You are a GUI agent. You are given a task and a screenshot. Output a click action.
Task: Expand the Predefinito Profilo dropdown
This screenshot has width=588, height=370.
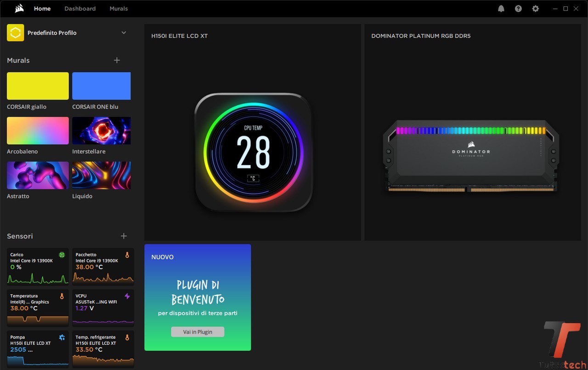tap(124, 33)
